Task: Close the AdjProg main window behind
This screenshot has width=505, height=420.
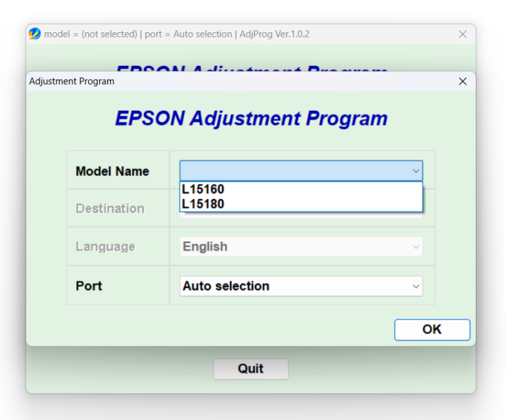Action: [462, 34]
